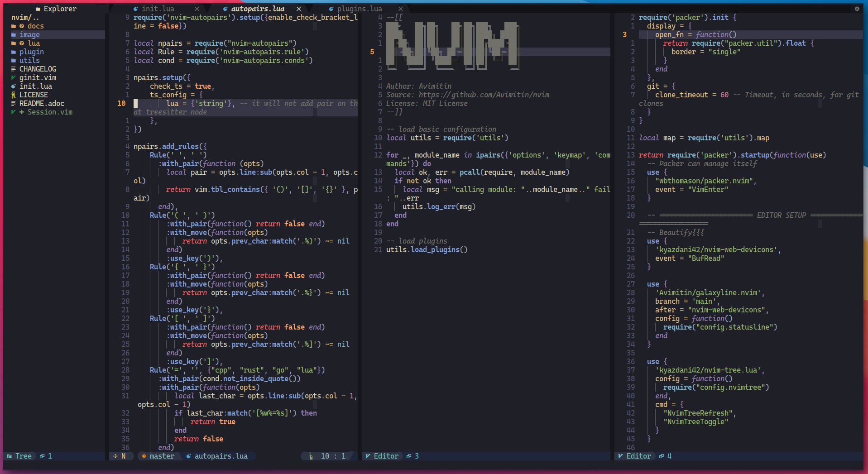Click the lua icon on the init.lua tab

136,9
